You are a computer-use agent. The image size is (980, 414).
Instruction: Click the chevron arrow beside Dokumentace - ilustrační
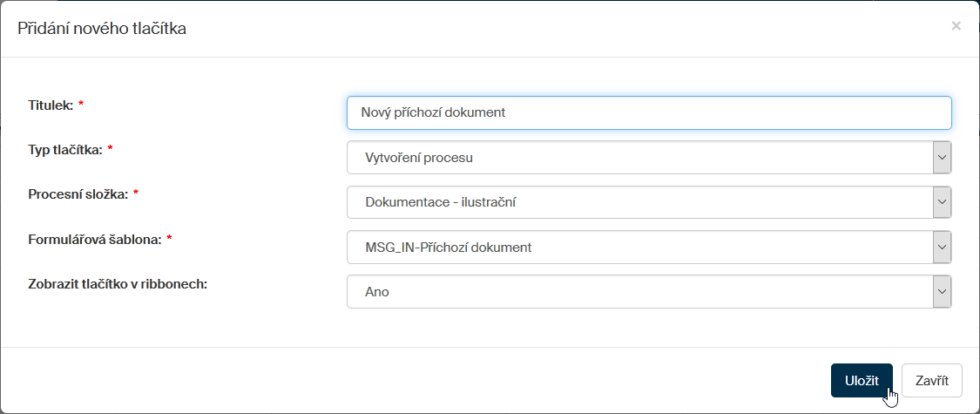(941, 202)
